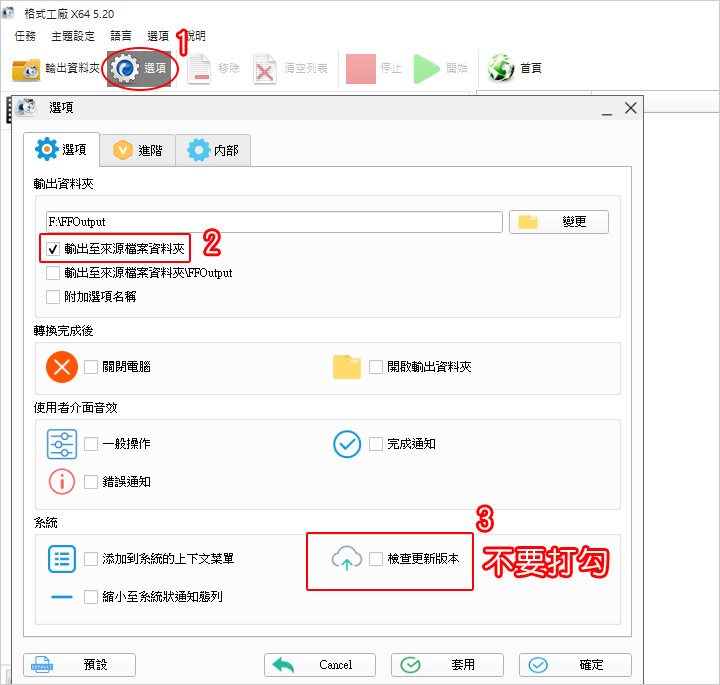720x685 pixels.
Task: Click the 格式工廠 app title icon
Action: pyautogui.click(x=9, y=13)
